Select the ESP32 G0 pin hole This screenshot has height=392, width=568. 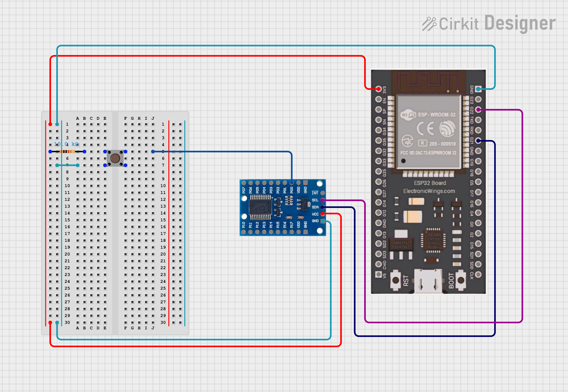click(x=478, y=223)
